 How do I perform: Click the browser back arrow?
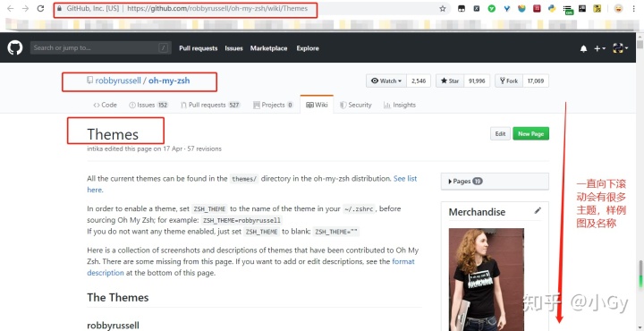pos(11,8)
